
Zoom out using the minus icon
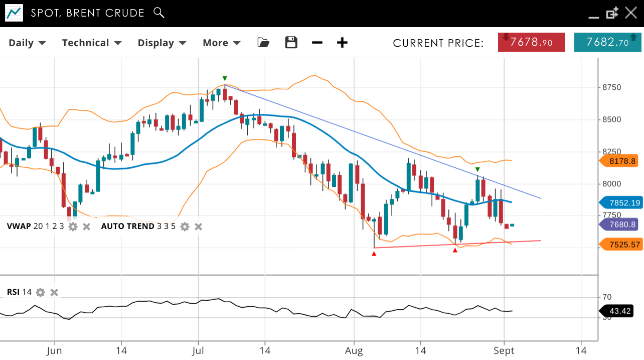click(317, 43)
